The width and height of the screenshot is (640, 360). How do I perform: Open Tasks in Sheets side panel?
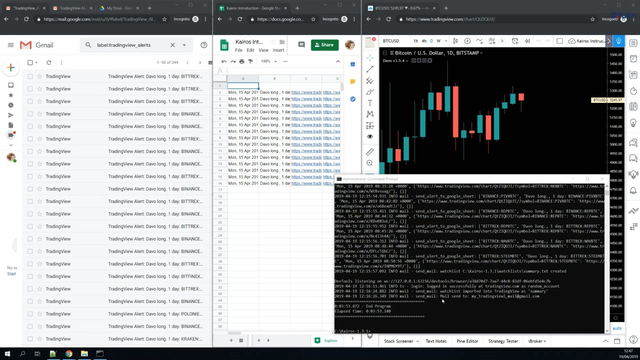tap(353, 99)
